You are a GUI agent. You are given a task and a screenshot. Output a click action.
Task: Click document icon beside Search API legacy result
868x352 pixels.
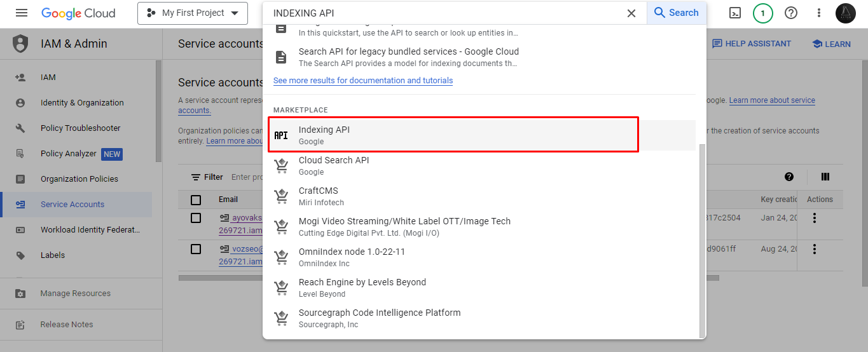281,57
